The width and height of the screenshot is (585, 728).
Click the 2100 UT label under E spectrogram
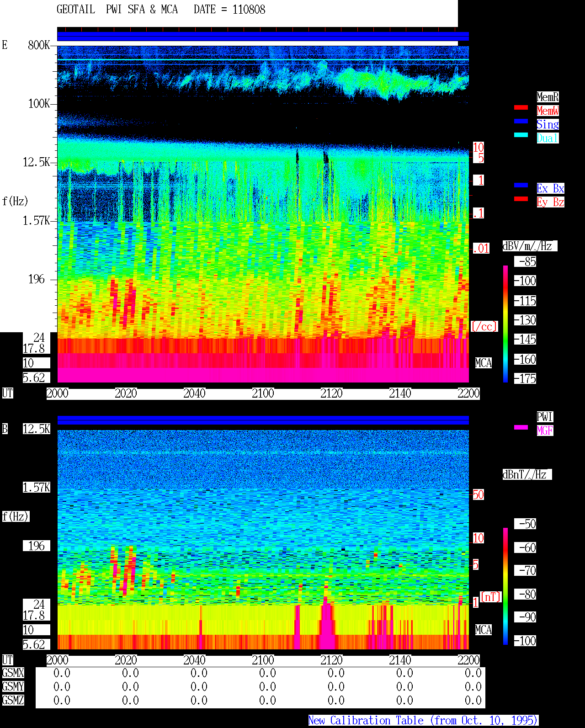[x=263, y=393]
